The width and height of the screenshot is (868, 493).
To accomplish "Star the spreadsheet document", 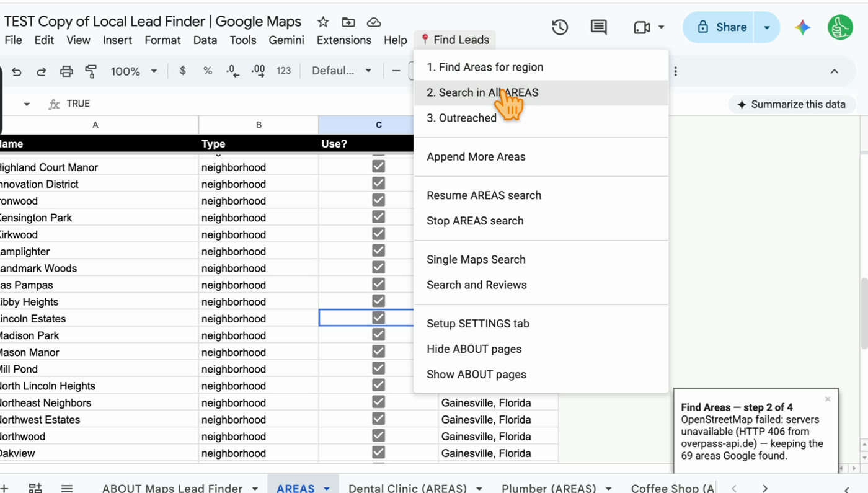I will click(323, 22).
